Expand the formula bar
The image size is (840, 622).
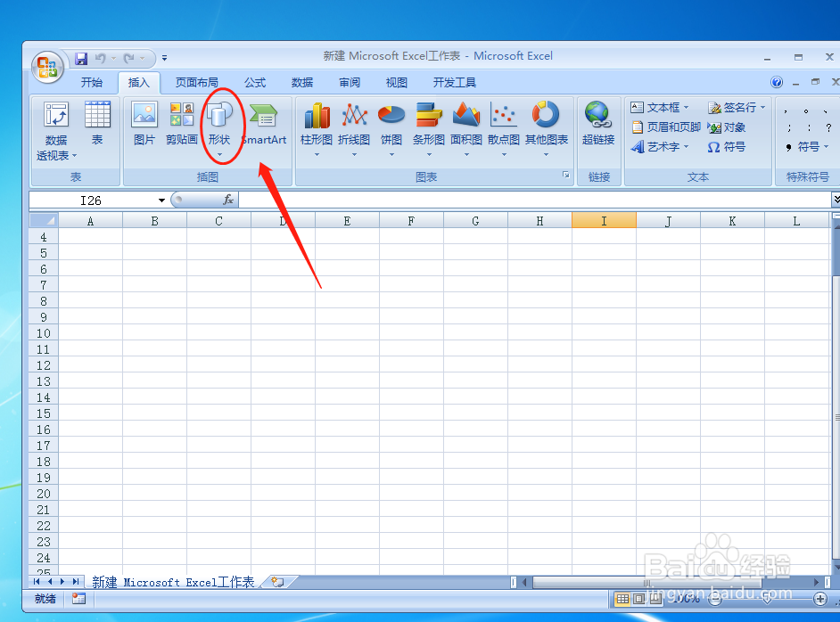pyautogui.click(x=836, y=200)
